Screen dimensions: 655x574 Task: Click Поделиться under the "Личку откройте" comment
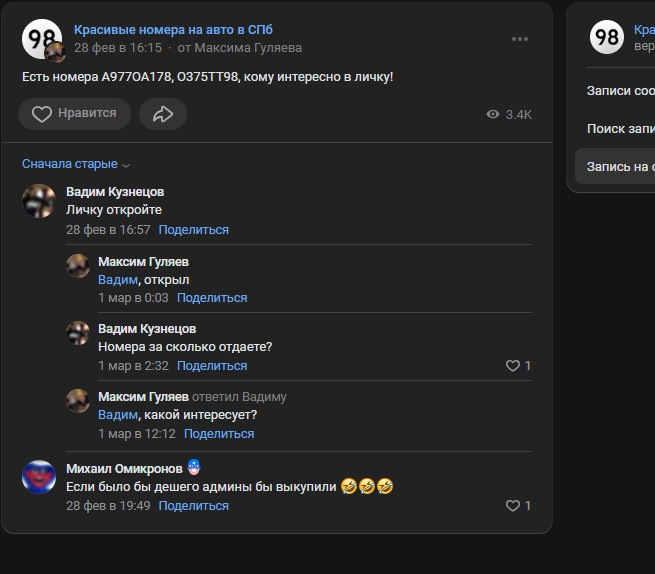pos(193,230)
